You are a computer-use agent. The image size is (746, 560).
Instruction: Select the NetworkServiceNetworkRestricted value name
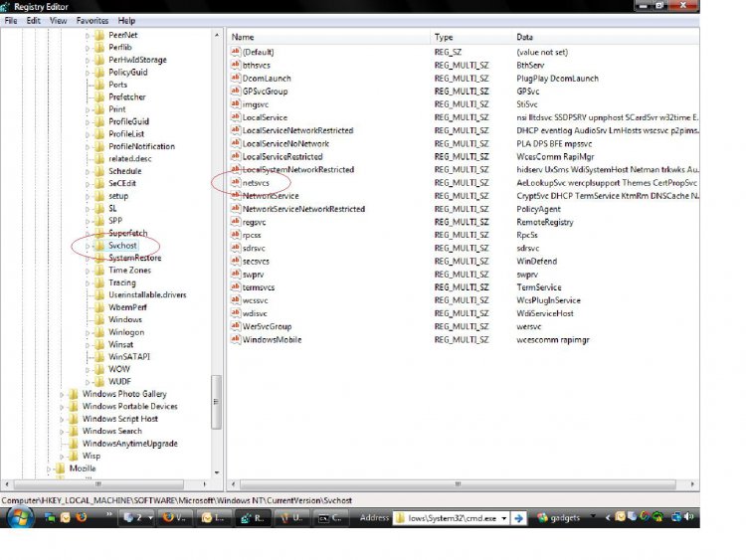(303, 209)
